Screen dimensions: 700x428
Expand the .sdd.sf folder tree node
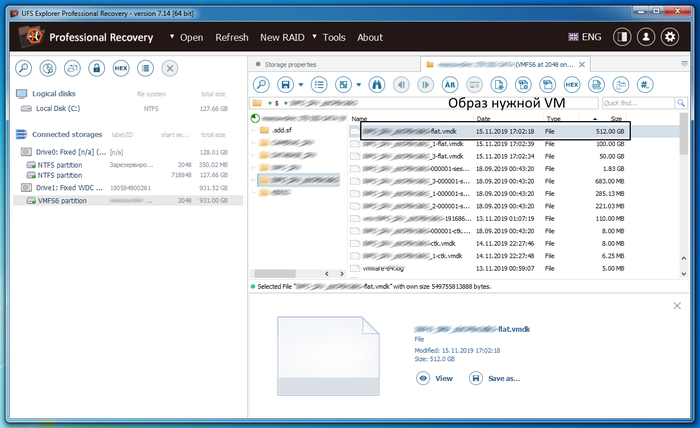point(252,130)
